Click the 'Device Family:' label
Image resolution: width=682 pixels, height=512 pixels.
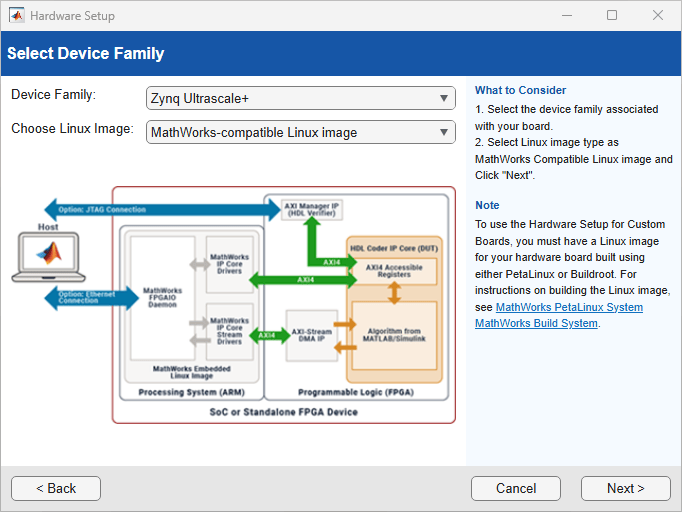pyautogui.click(x=53, y=95)
